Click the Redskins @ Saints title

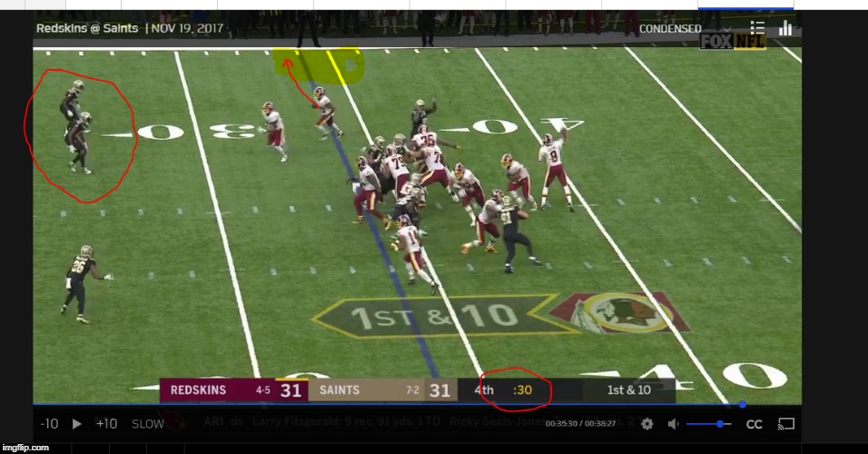[x=87, y=27]
